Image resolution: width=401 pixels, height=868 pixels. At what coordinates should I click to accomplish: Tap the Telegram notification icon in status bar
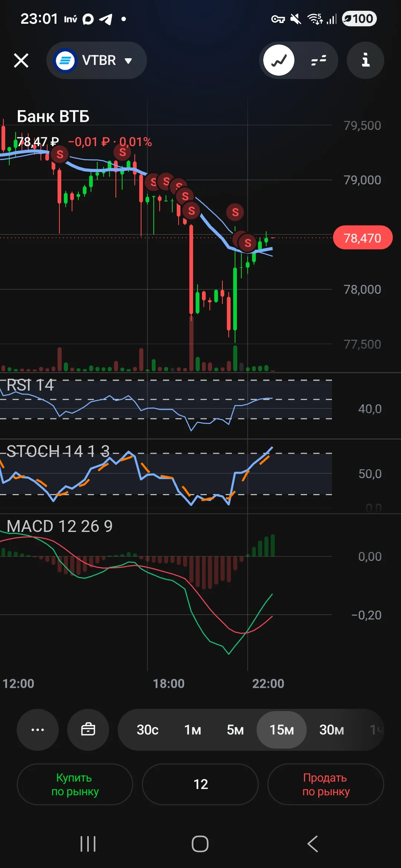pos(106,19)
